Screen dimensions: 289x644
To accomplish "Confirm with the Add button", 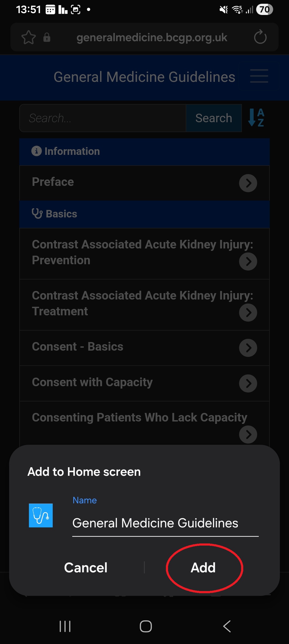I will click(x=203, y=568).
